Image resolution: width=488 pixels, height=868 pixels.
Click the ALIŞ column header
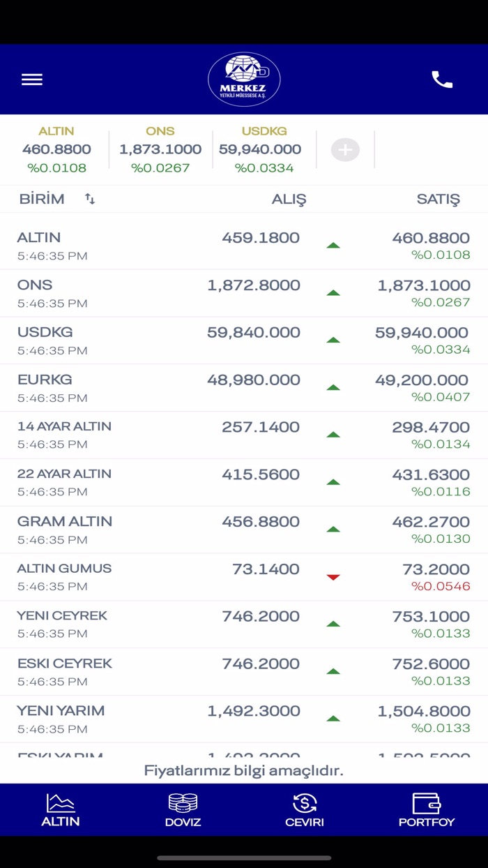pos(289,199)
